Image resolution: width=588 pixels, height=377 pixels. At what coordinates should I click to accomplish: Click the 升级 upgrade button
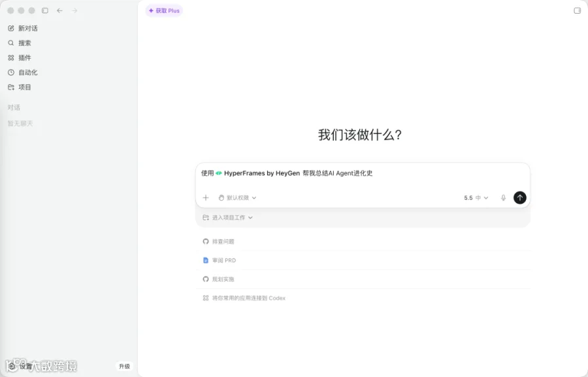(124, 366)
